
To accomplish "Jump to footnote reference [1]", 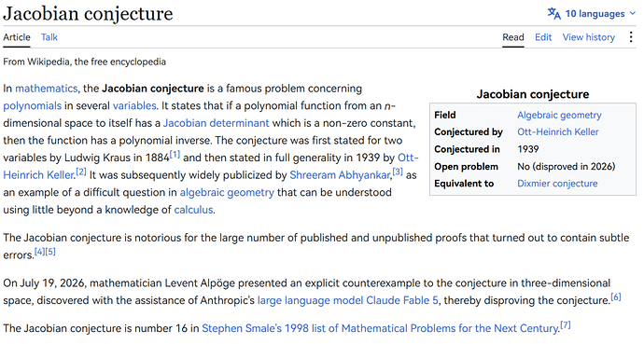I will 175,155.
